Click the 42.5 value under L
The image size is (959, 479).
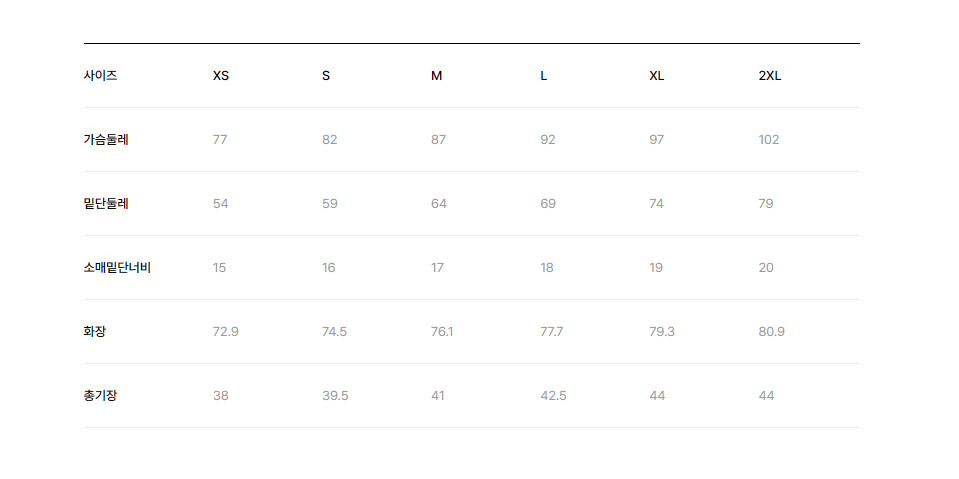[554, 396]
